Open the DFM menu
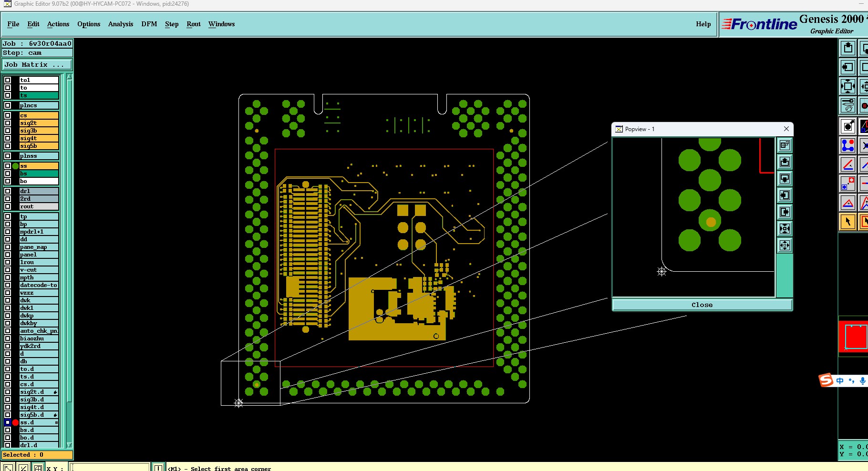This screenshot has width=868, height=471. click(149, 24)
